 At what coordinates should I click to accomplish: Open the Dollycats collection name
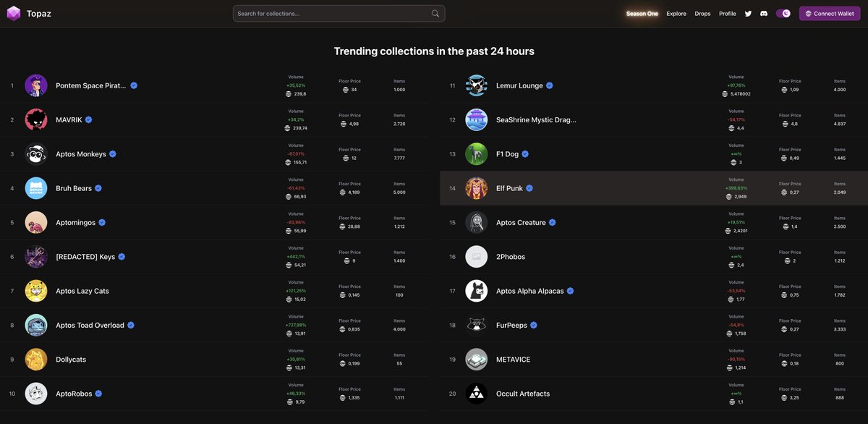[x=71, y=360]
